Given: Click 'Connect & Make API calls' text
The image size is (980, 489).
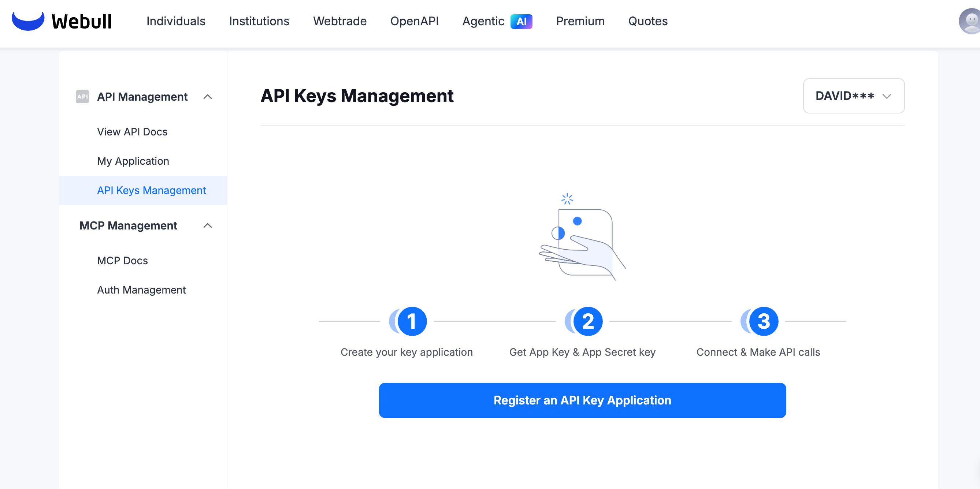Looking at the screenshot, I should 758,352.
